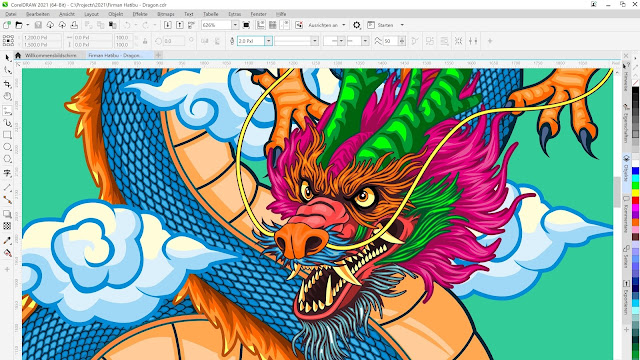The width and height of the screenshot is (640, 360).
Task: Select the Drop Shadow tool
Action: pos(7,213)
